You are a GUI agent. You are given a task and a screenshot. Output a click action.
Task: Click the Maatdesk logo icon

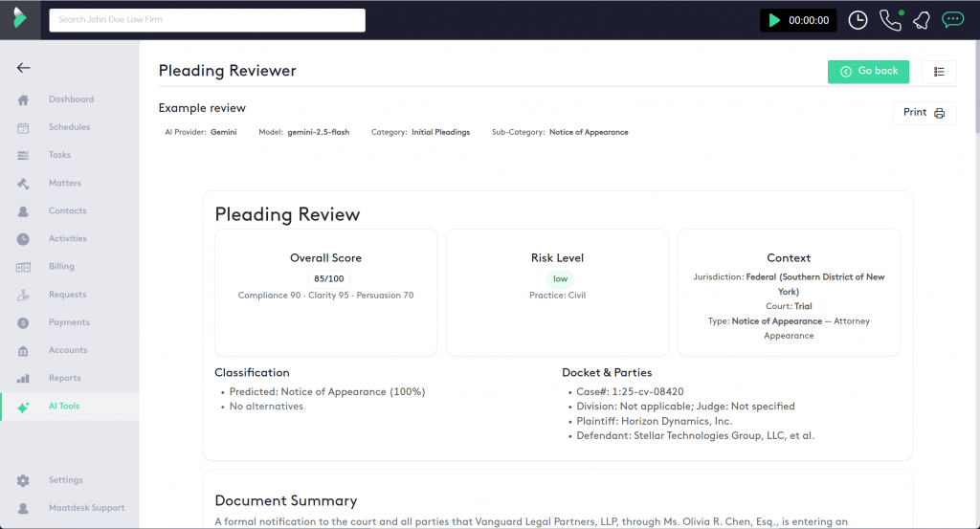[x=20, y=19]
